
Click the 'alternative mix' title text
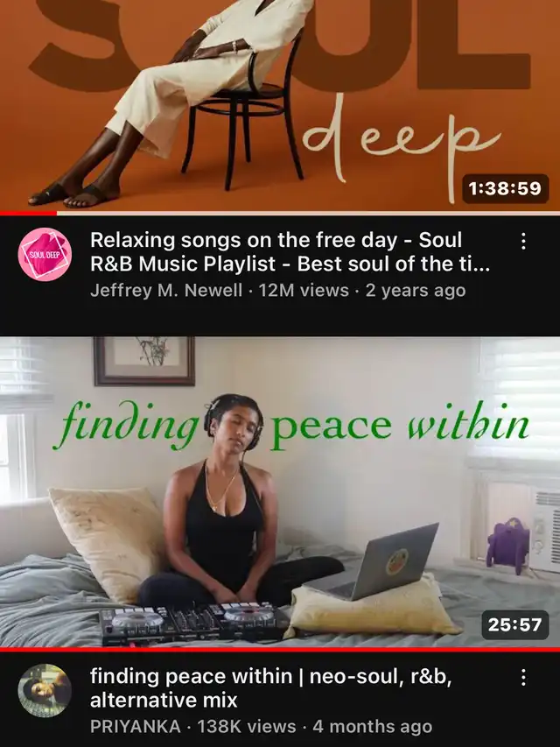(164, 700)
